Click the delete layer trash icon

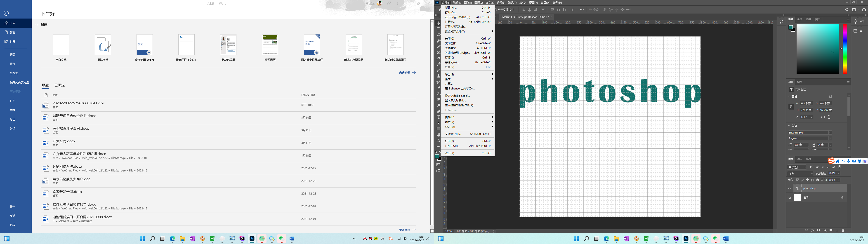point(843,230)
